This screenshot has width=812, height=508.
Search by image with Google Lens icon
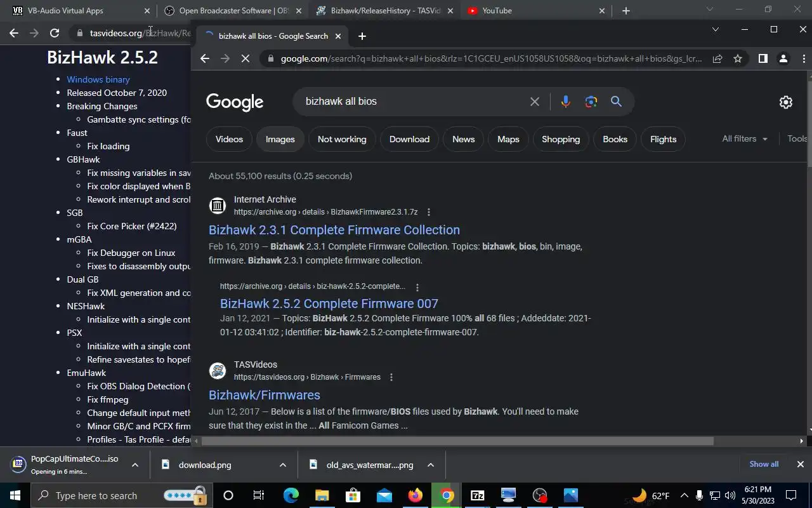tap(591, 102)
